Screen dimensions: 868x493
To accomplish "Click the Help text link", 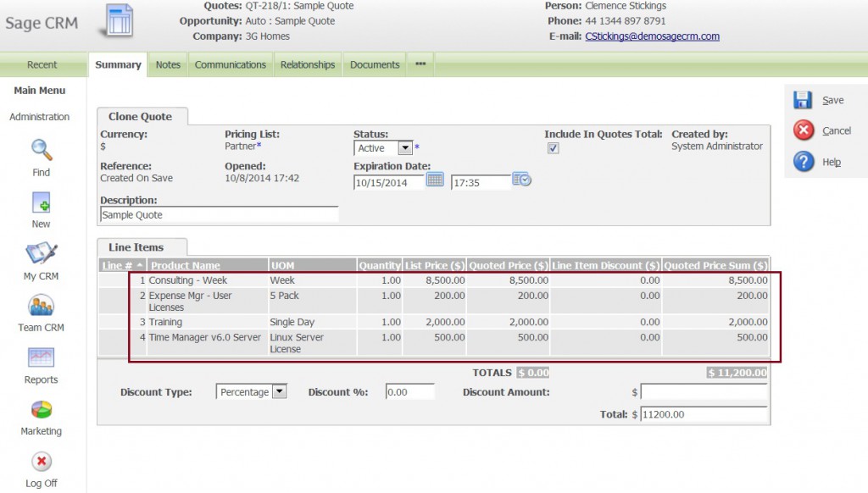I will (x=832, y=162).
